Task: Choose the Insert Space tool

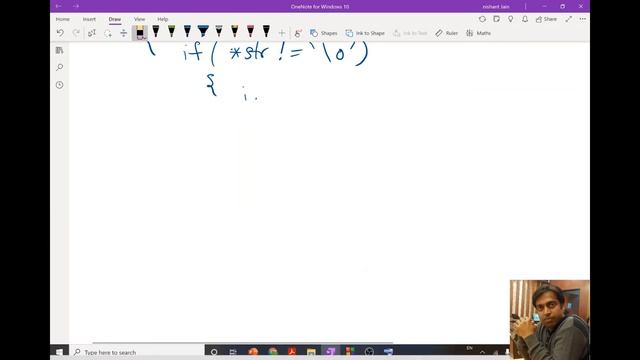Action: click(124, 33)
